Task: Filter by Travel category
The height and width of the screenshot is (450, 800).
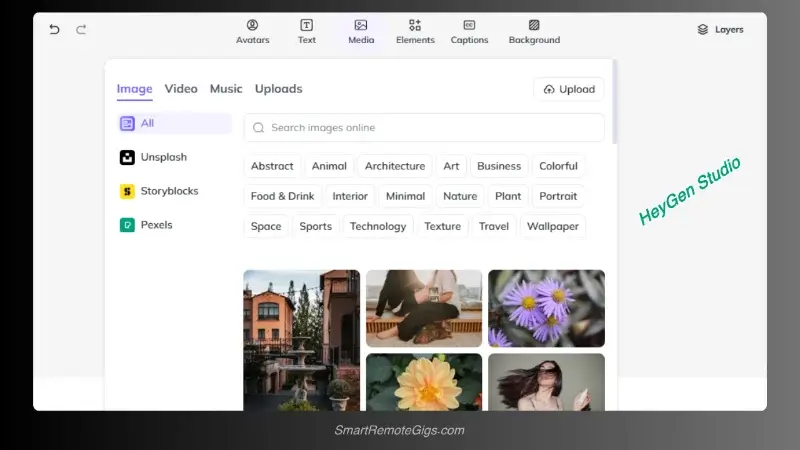Action: (x=494, y=227)
